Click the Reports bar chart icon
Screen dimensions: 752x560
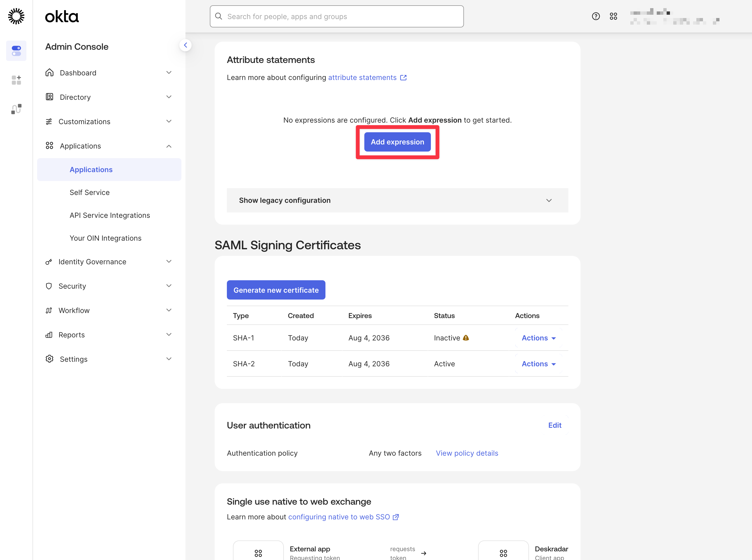[x=49, y=335]
